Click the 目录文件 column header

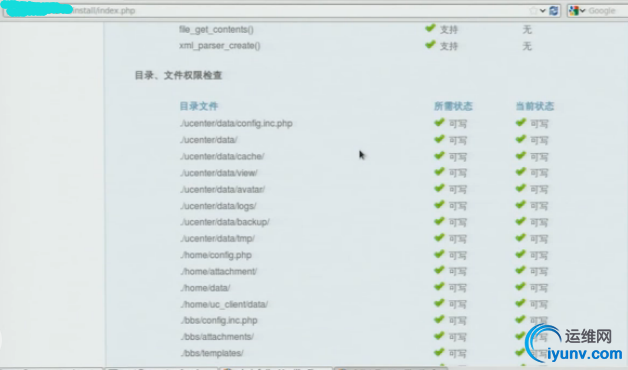click(x=199, y=106)
